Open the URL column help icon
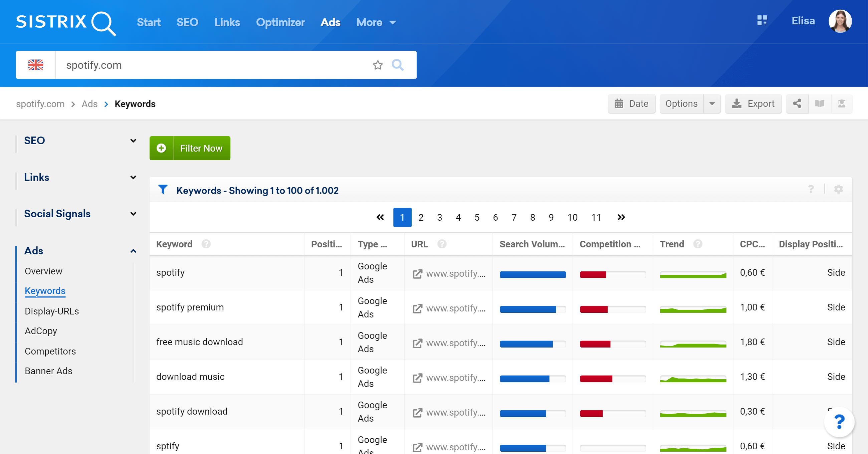This screenshot has height=454, width=868. [442, 244]
